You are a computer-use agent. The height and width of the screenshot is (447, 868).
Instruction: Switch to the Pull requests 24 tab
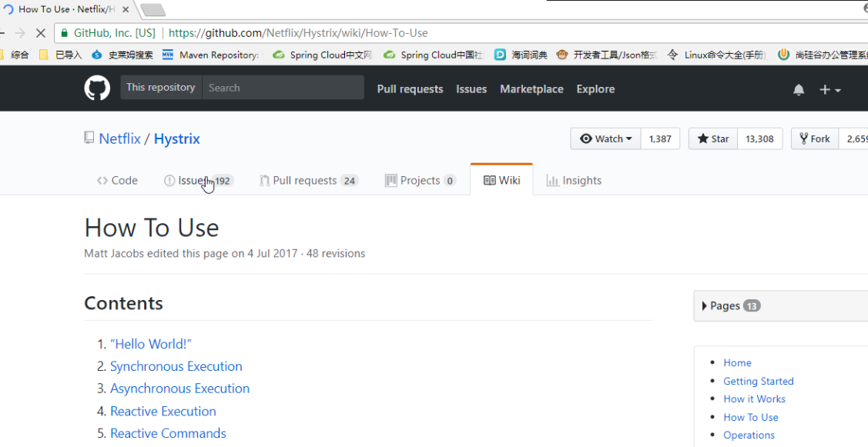pos(309,180)
